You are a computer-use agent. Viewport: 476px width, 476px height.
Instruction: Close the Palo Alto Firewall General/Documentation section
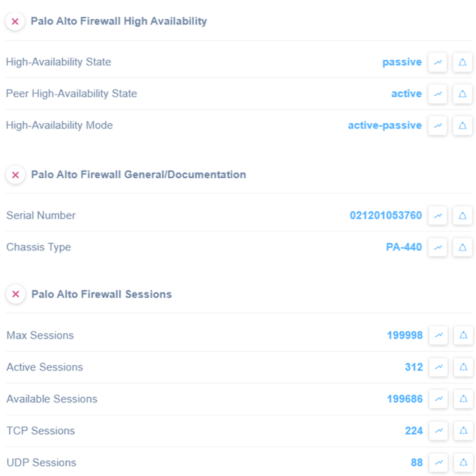(x=15, y=175)
